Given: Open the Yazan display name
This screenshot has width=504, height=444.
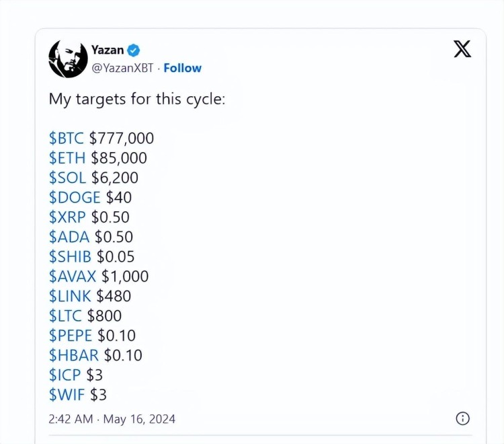Looking at the screenshot, I should 108,50.
